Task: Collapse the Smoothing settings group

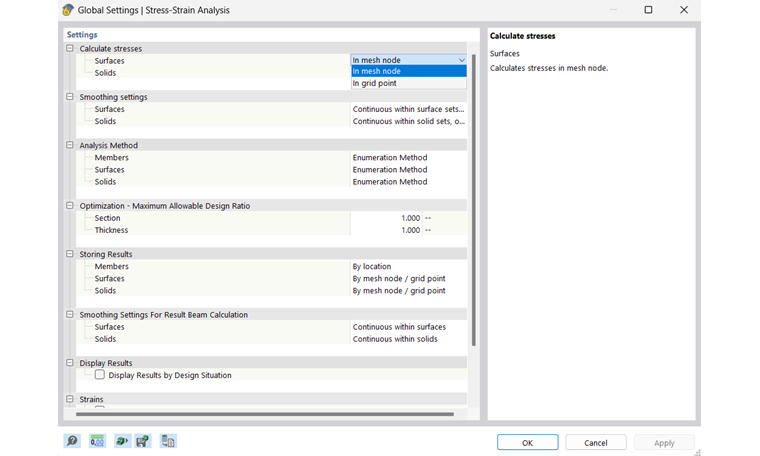Action: (x=70, y=97)
